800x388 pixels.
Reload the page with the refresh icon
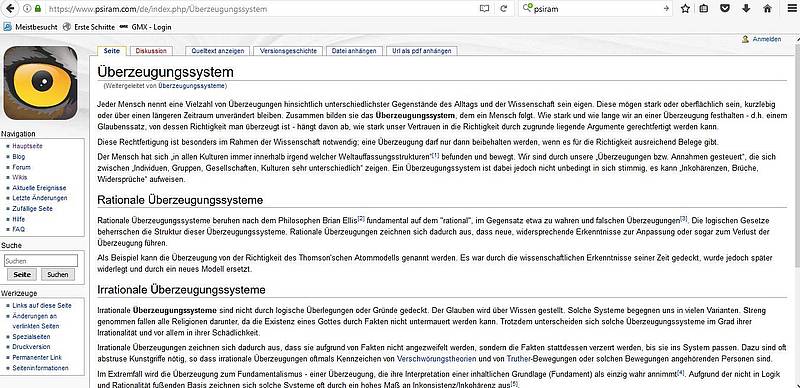[504, 9]
